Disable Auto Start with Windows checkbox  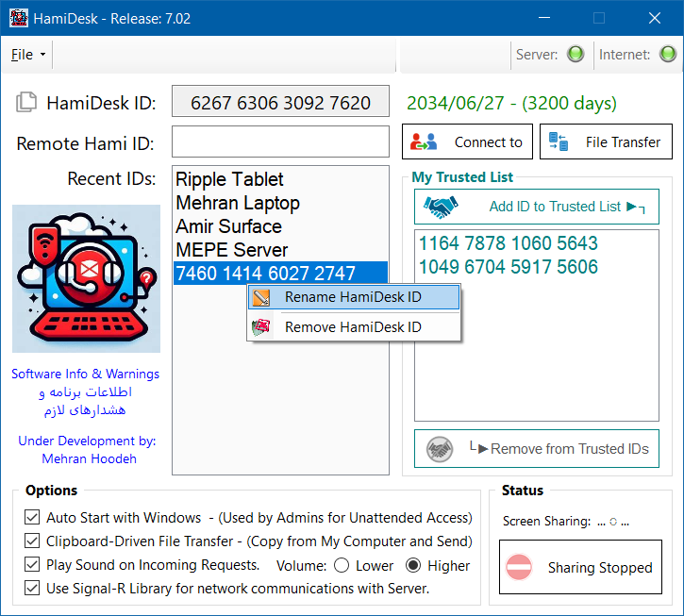[31, 518]
